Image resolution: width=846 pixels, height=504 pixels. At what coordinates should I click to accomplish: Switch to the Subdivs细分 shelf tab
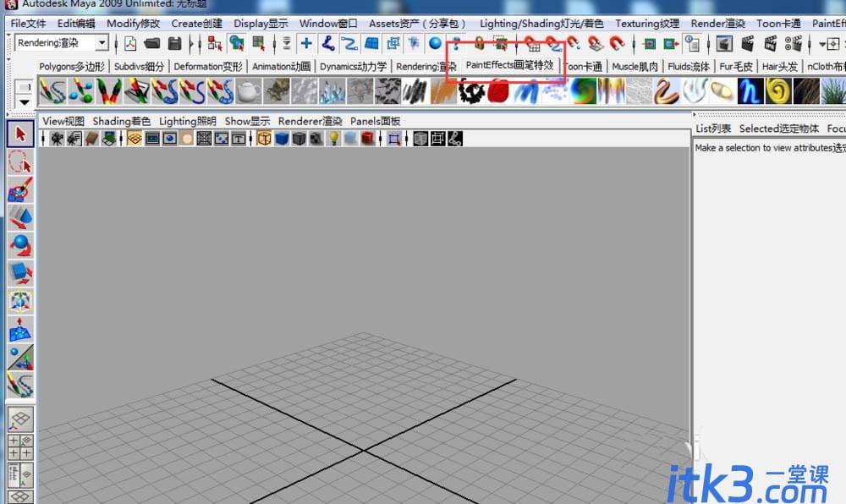[x=139, y=66]
